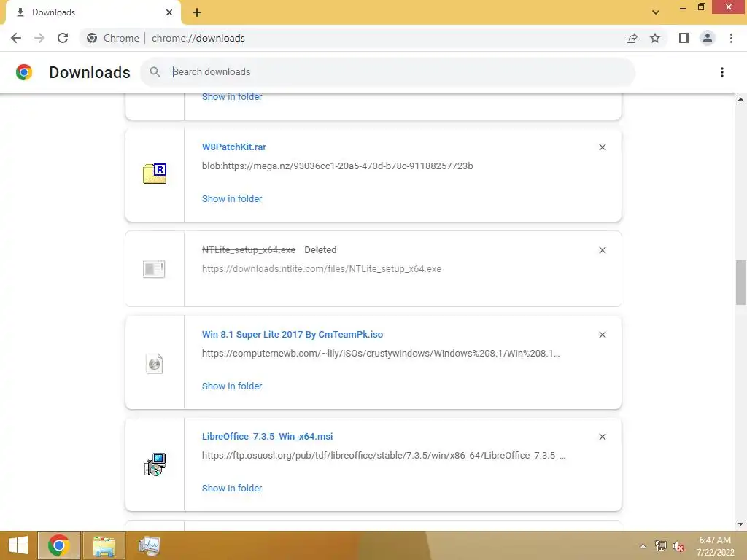This screenshot has height=560, width=747.
Task: Open the Windows Start button
Action: coord(18,545)
